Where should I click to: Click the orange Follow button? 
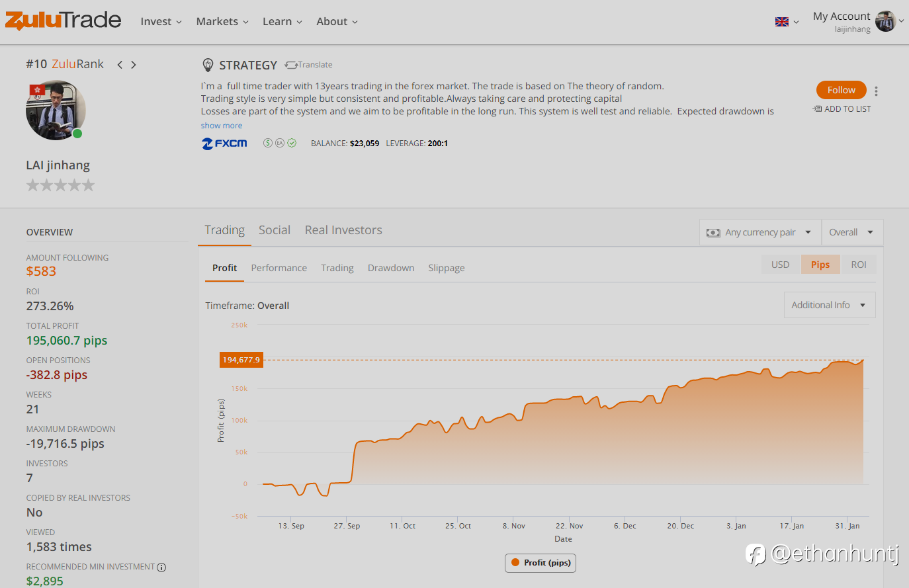coord(841,90)
